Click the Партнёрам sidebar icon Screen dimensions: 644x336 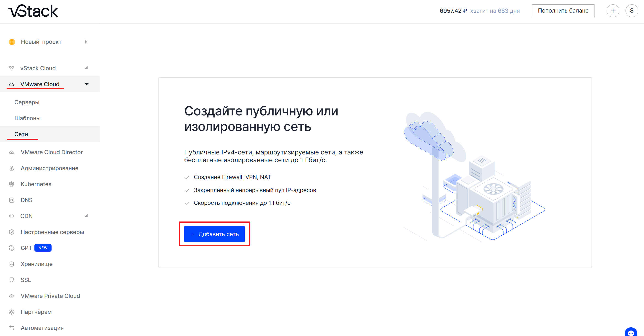[11, 312]
